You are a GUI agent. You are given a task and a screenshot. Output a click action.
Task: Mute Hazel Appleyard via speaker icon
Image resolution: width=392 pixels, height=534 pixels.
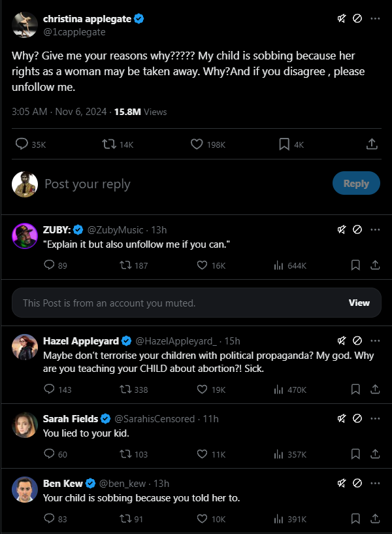point(341,341)
